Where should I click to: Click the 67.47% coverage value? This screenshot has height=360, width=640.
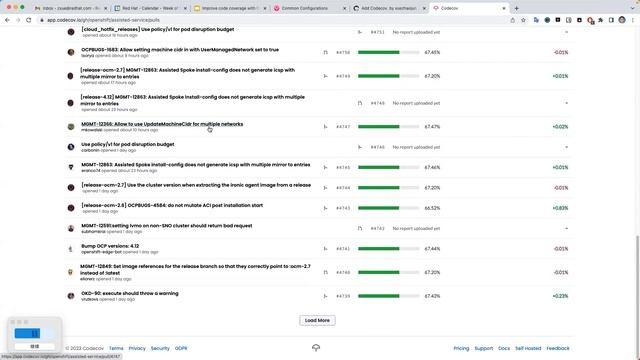(432, 127)
